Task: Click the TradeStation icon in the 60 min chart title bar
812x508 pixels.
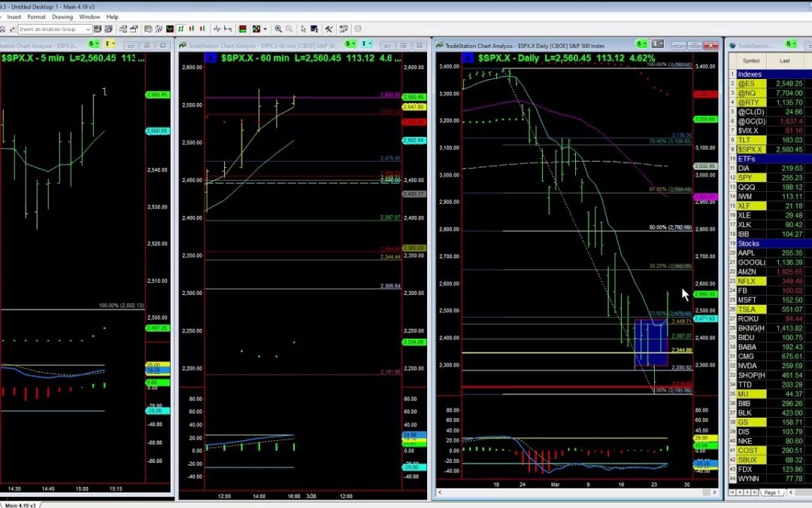Action: click(183, 46)
